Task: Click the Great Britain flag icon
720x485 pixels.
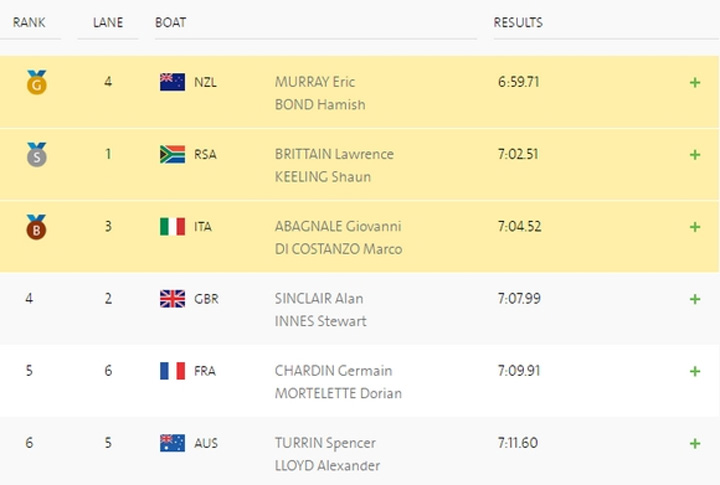Action: pyautogui.click(x=172, y=298)
